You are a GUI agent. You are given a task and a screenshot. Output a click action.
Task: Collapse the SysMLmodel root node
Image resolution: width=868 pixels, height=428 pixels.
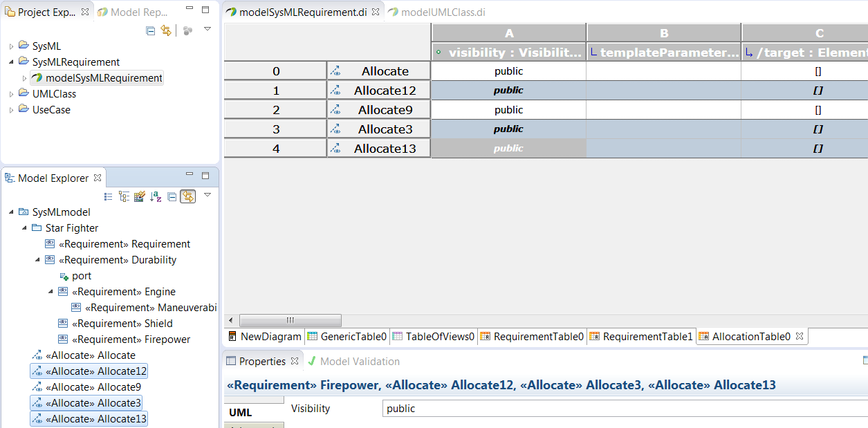pos(11,212)
